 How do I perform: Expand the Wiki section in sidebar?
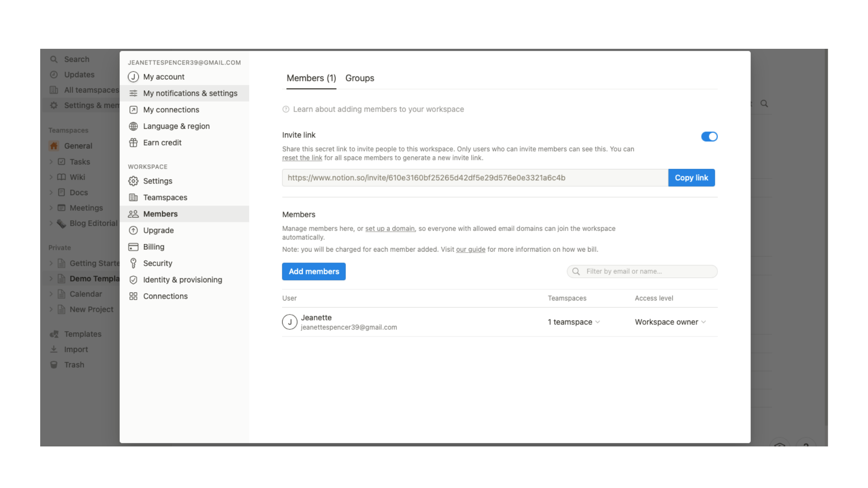click(51, 177)
